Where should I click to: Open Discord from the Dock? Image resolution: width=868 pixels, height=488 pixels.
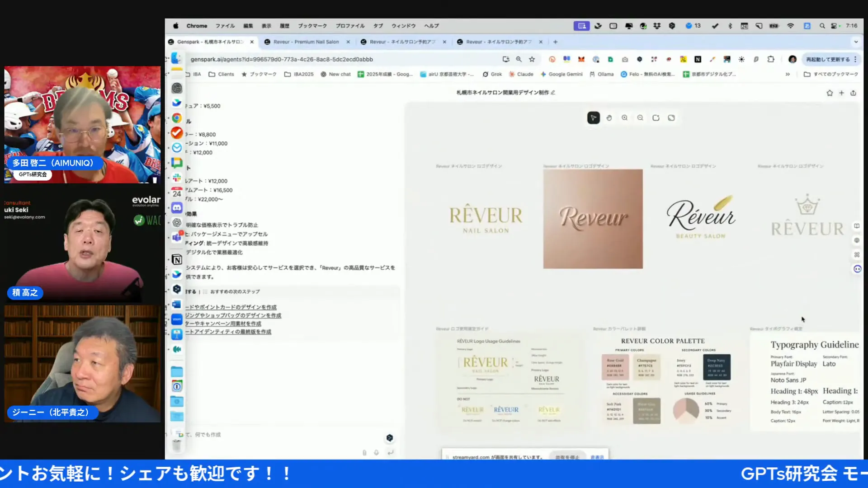177,208
